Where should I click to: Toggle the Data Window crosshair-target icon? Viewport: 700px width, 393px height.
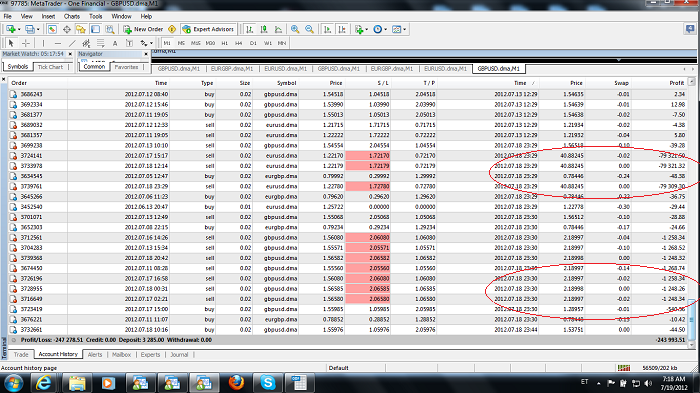67,29
